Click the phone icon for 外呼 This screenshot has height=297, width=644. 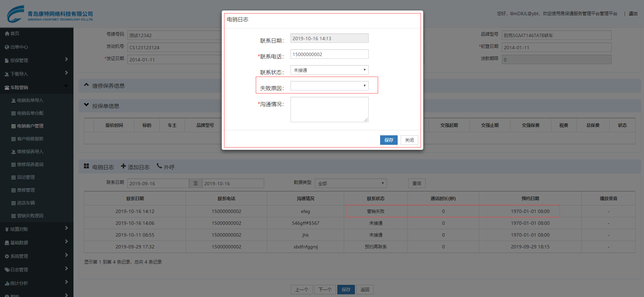coord(159,166)
